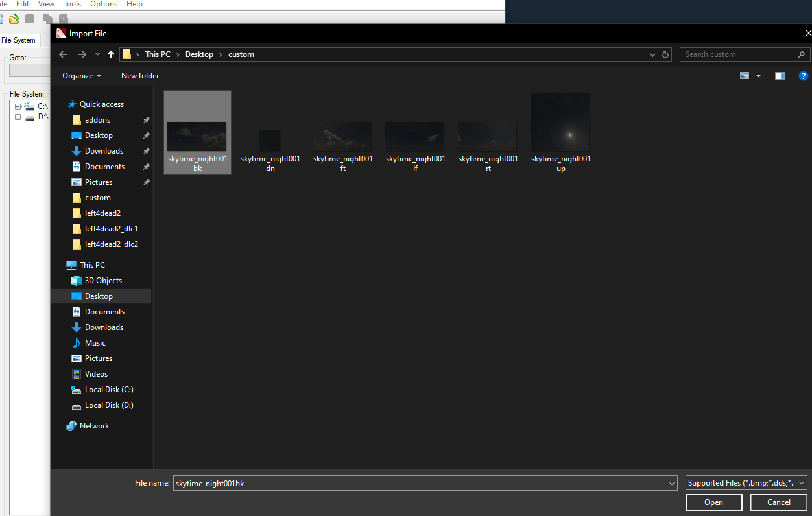The height and width of the screenshot is (516, 812).
Task: Open the Organize menu
Action: (82, 76)
